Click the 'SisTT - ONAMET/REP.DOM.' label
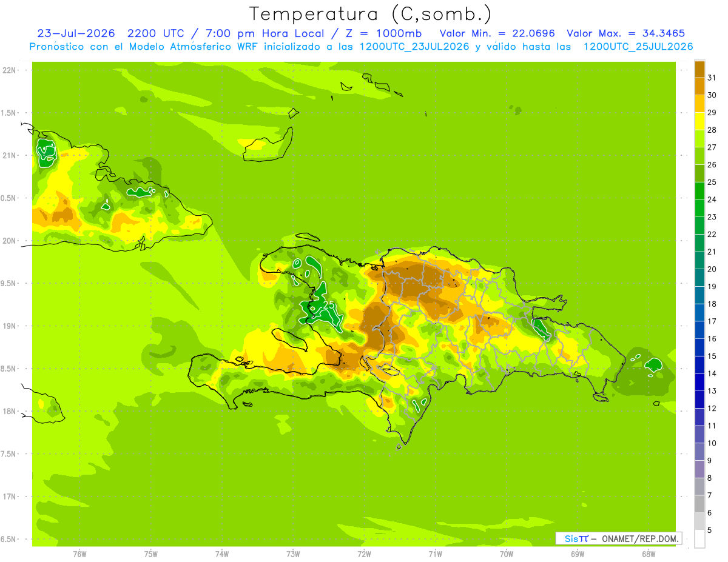 coord(618,538)
